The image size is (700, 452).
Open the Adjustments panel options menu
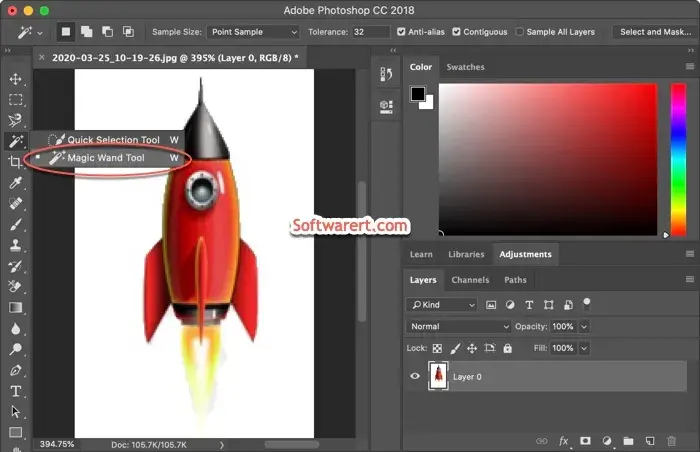point(690,254)
